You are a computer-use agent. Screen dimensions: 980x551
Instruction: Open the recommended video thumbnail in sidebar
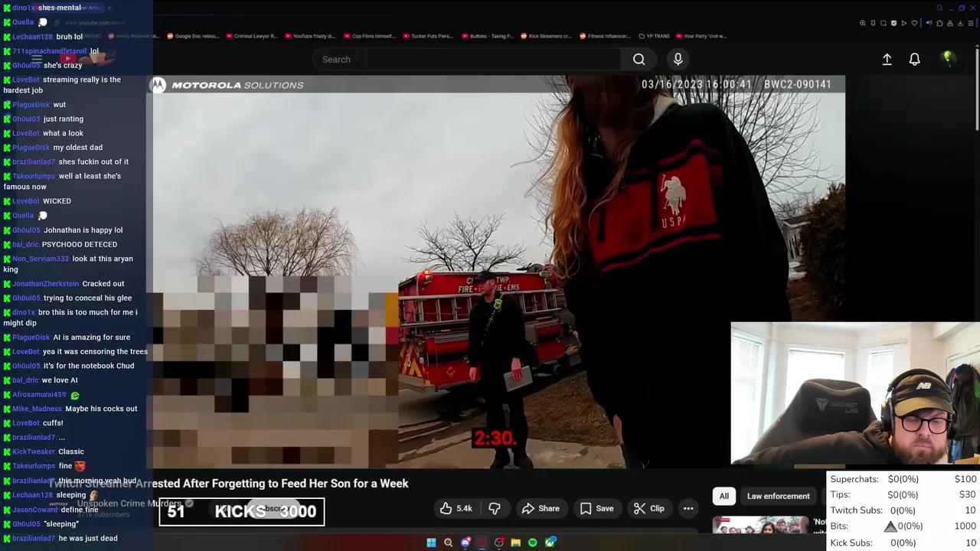[x=760, y=524]
